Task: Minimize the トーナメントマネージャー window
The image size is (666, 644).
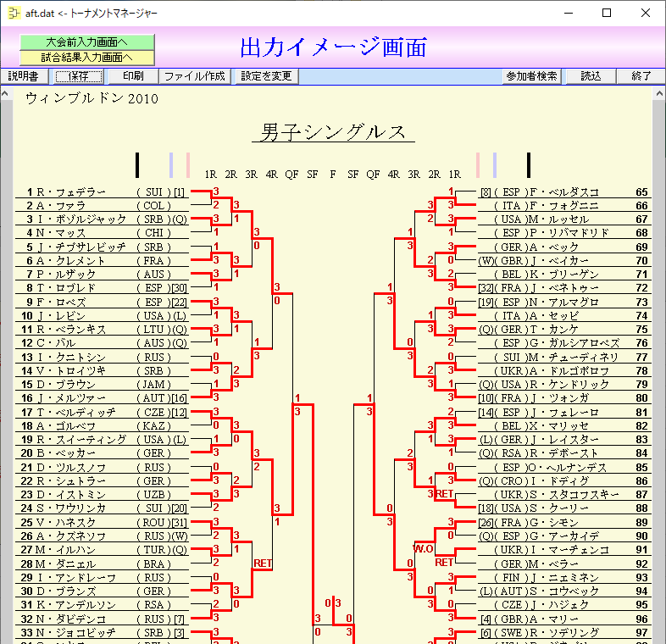Action: point(569,13)
